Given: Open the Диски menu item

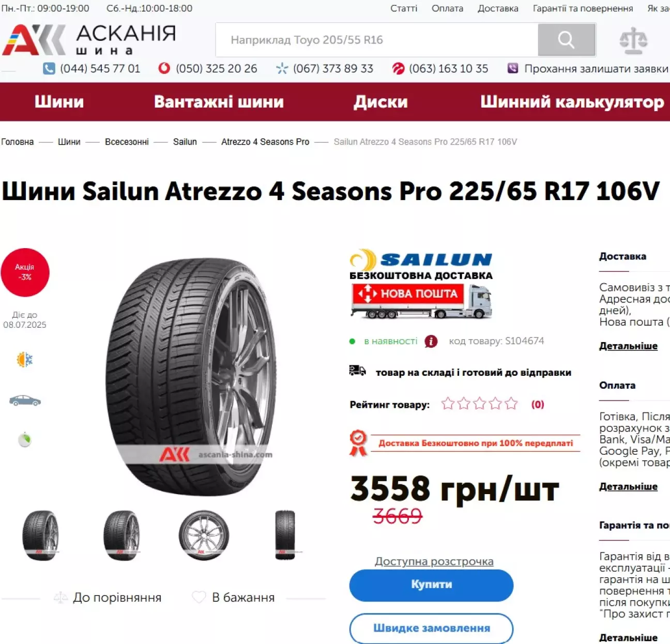Looking at the screenshot, I should pyautogui.click(x=380, y=102).
